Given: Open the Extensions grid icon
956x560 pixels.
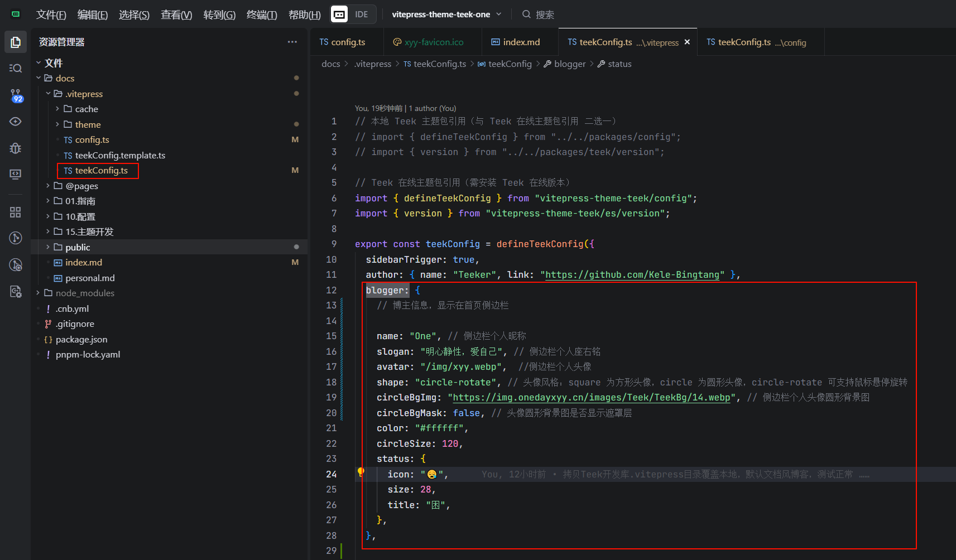Looking at the screenshot, I should 16,212.
